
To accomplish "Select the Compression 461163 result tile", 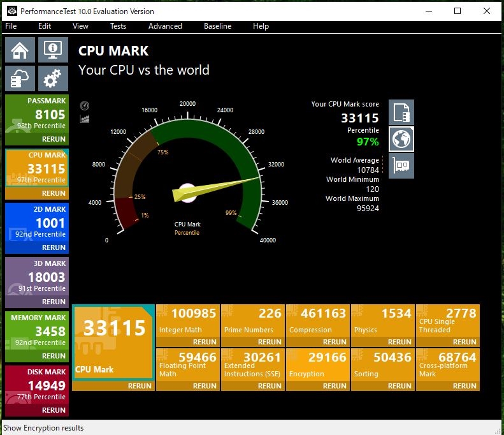I will click(x=318, y=321).
